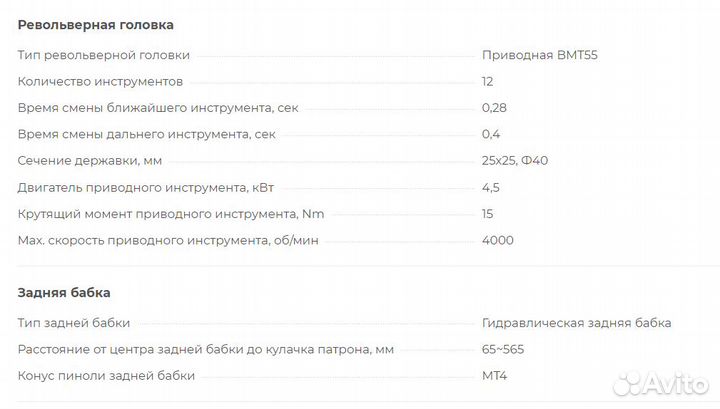Click the tool count value "12"
Screen dimensions: 720x409
pos(488,82)
